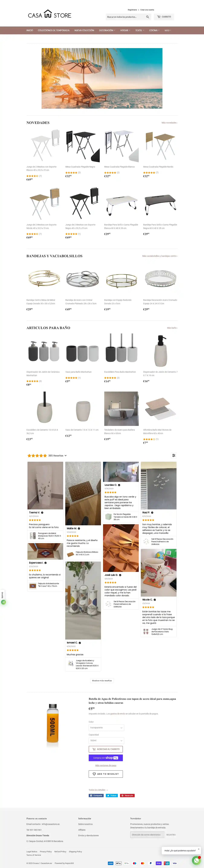Click the search magnifier icon
This screenshot has width=204, height=868.
coord(147,17)
